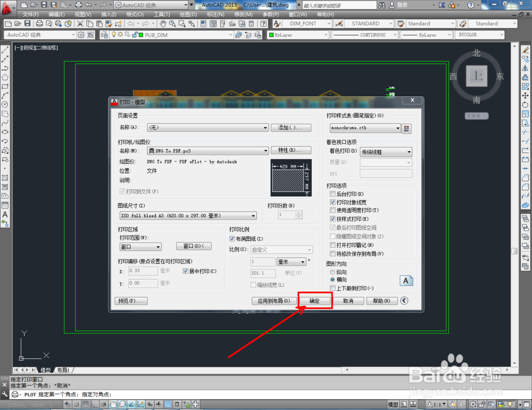Click the Print Preview toolbar icon
Screen dimensions: 532x410
coord(49,23)
